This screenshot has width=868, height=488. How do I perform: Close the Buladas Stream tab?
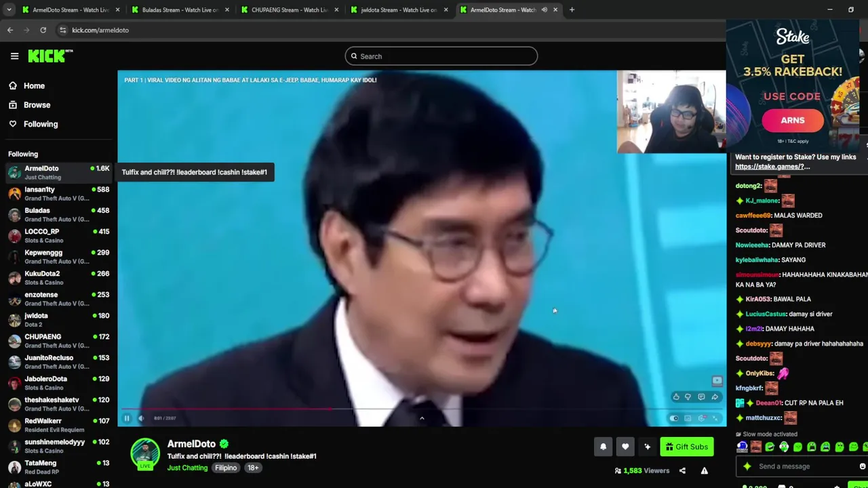pyautogui.click(x=226, y=9)
